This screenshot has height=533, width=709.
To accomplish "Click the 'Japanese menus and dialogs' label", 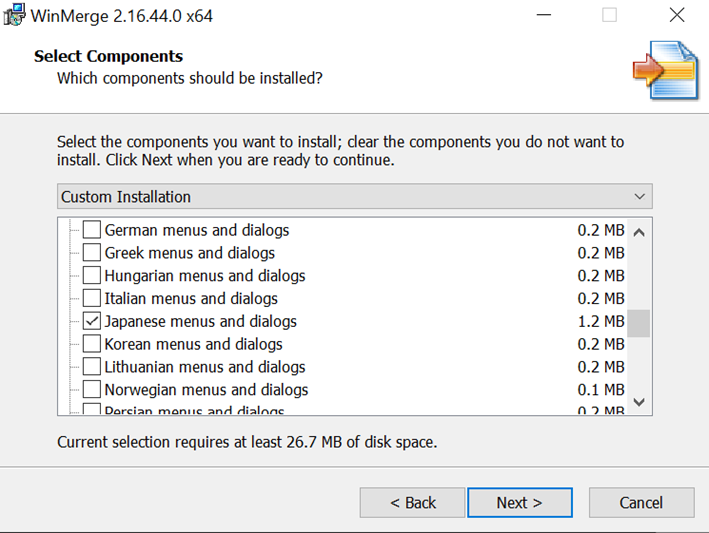I will pyautogui.click(x=200, y=321).
